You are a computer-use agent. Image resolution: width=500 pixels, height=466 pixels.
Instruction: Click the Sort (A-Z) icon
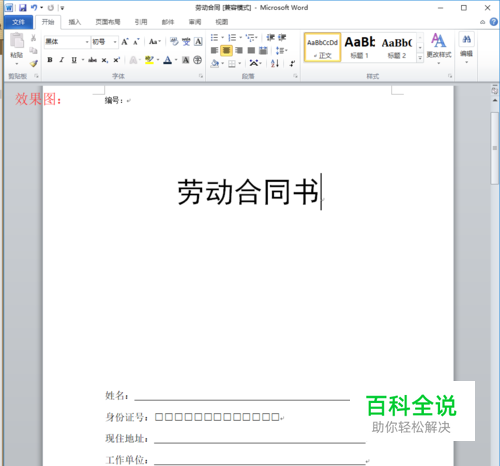(275, 63)
